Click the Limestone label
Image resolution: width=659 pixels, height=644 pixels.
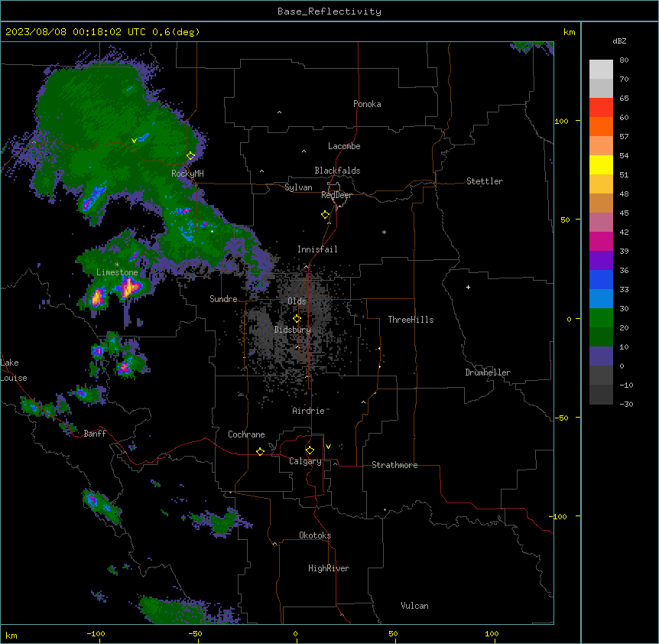pyautogui.click(x=117, y=272)
